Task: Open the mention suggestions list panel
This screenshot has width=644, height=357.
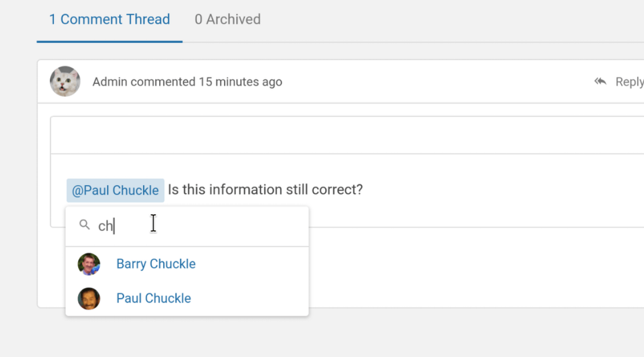Action: (x=187, y=260)
